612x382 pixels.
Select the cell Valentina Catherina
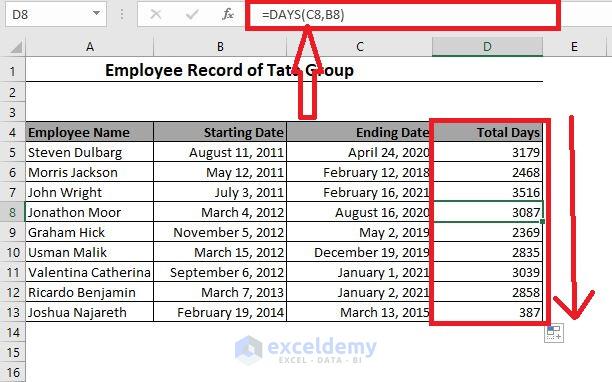[x=90, y=272]
